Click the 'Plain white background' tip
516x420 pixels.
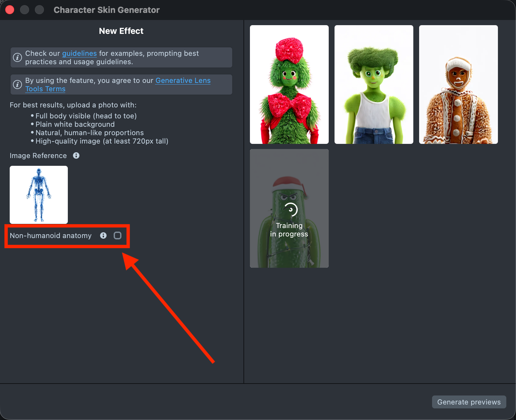point(75,124)
